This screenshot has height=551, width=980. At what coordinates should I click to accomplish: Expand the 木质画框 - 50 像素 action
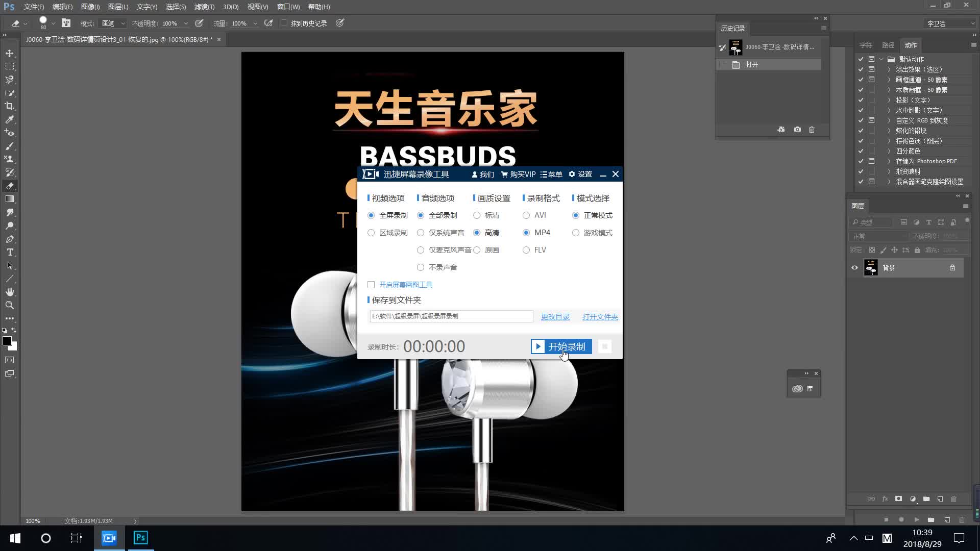click(x=889, y=90)
